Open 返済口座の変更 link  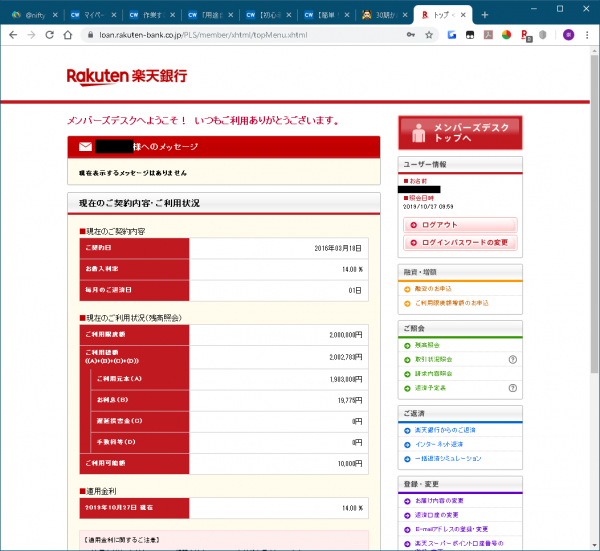pyautogui.click(x=436, y=515)
